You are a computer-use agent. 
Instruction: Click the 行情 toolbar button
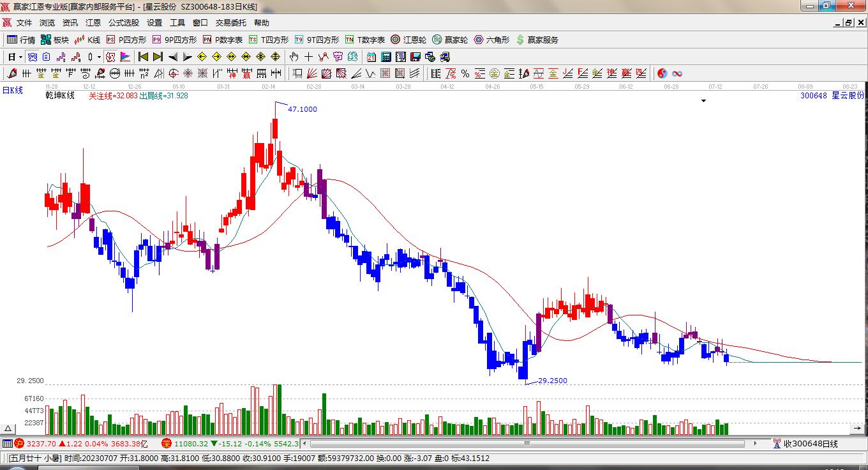[21, 40]
